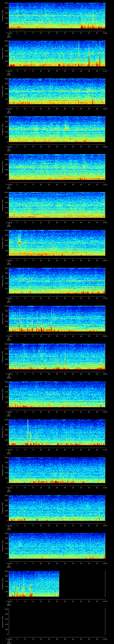Click the yellow 500 Hz blob in 17:22 spectrogram
This screenshot has width=114, height=644.
click(66, 129)
